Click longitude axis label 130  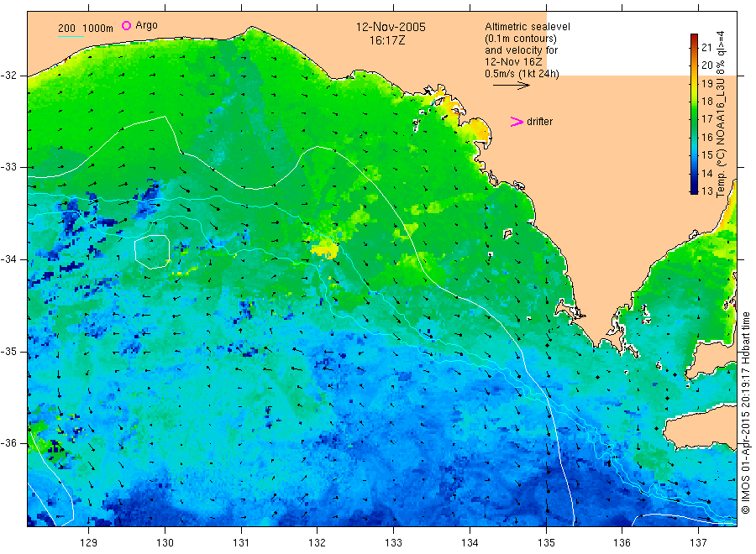click(165, 543)
